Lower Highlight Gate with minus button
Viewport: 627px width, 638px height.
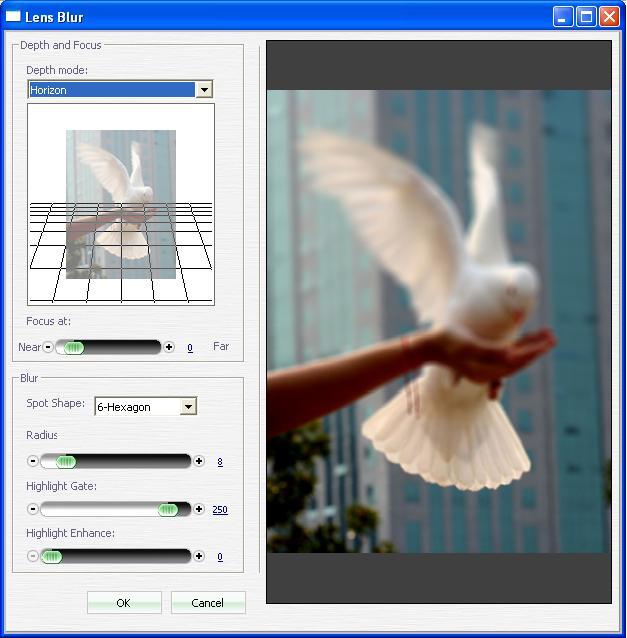click(x=33, y=509)
